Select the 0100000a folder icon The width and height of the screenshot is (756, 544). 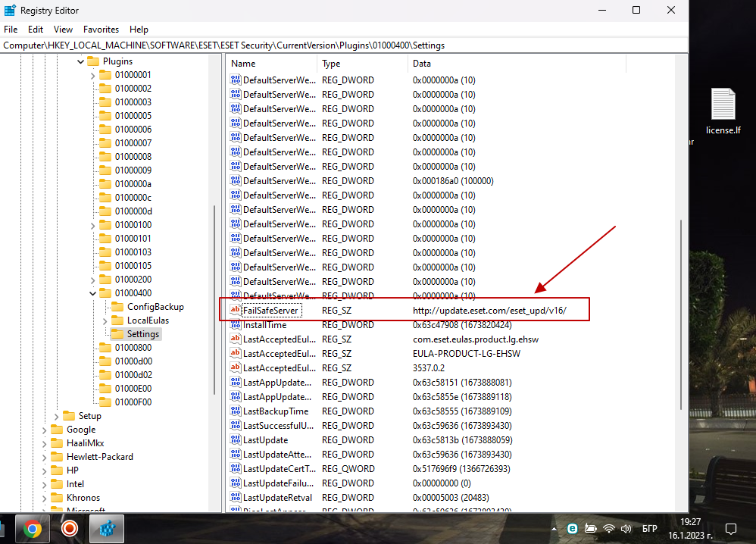[x=105, y=184]
